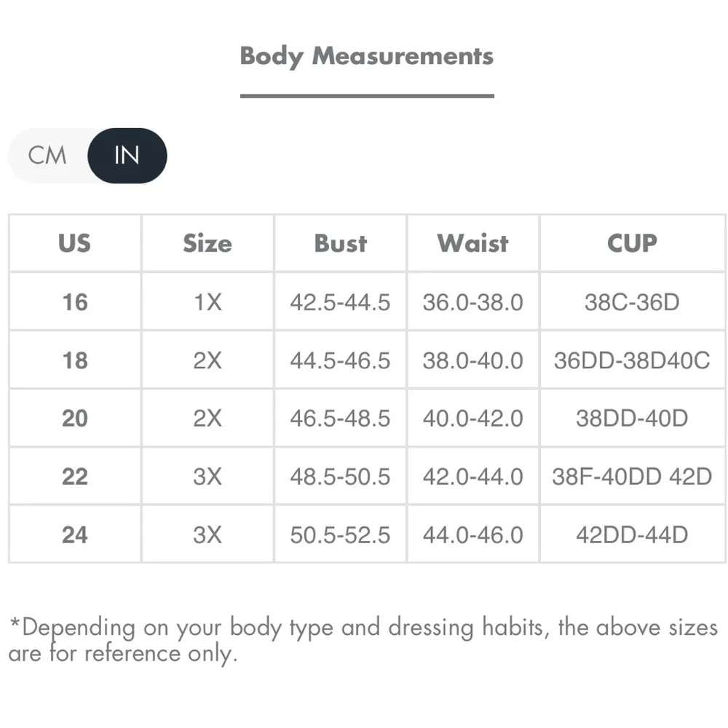
Task: Click the Size column header
Action: (207, 243)
